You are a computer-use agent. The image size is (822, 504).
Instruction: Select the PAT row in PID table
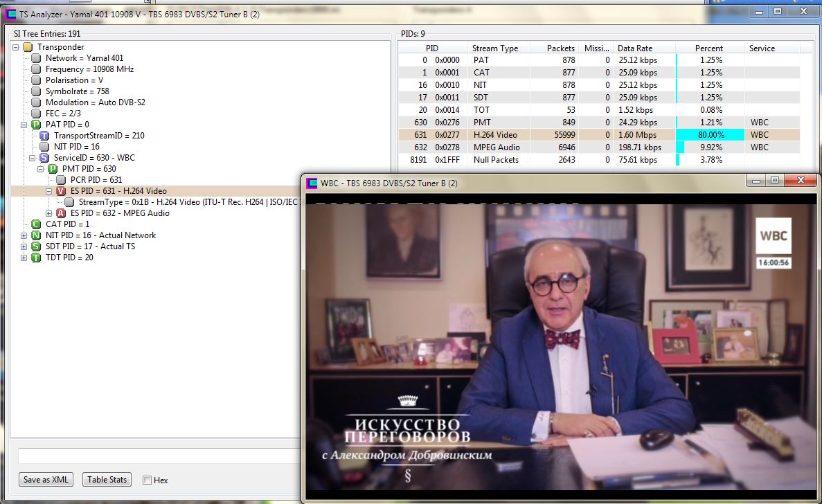[x=599, y=60]
